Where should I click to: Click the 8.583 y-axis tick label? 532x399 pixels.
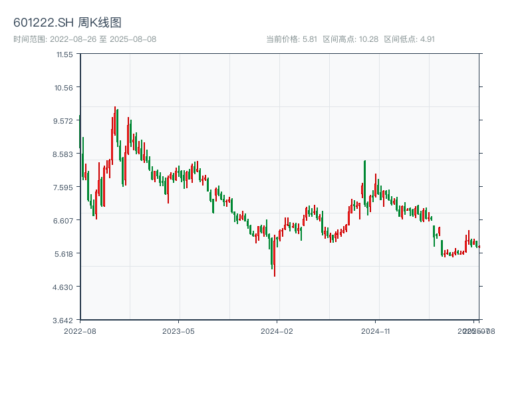click(x=64, y=154)
